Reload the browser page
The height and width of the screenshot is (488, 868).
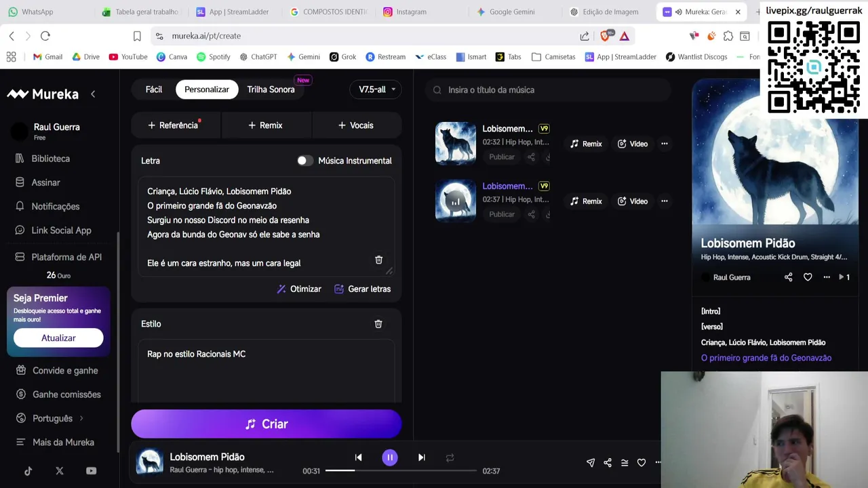(45, 36)
